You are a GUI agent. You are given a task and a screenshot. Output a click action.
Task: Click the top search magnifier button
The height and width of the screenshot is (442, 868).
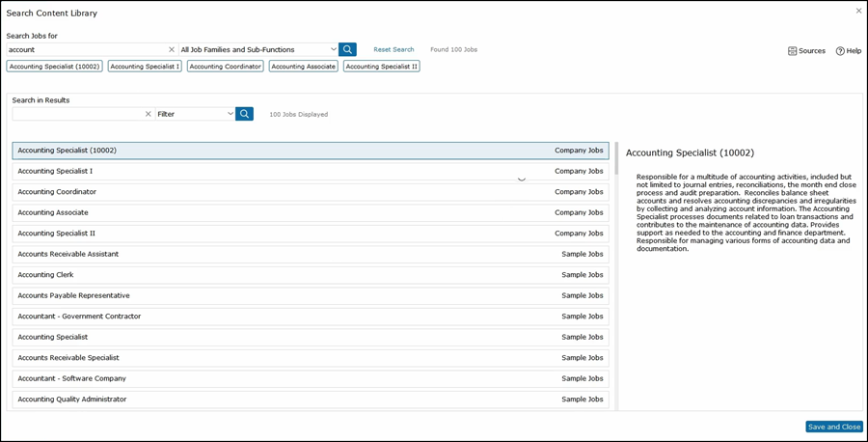click(347, 49)
